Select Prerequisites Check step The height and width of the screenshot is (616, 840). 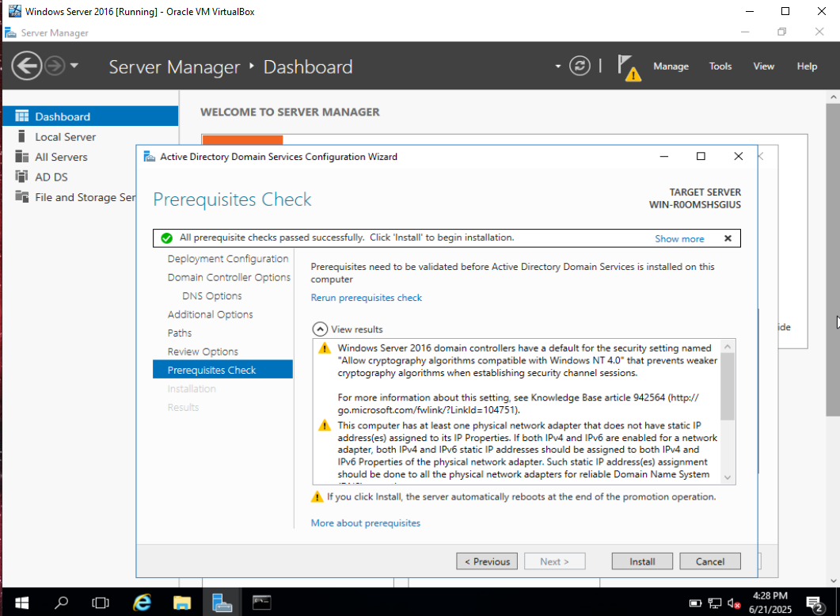tap(222, 370)
